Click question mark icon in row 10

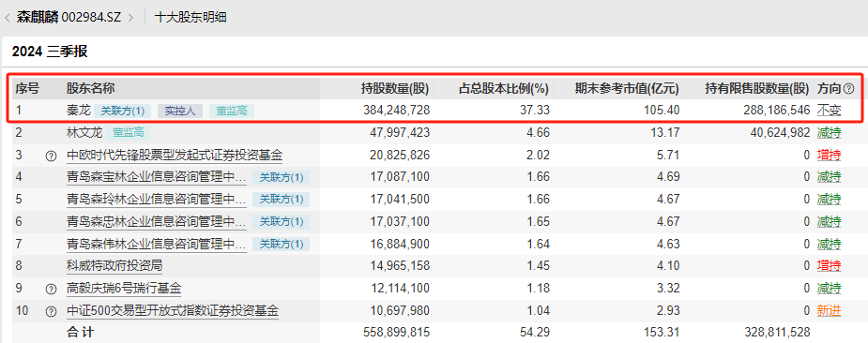pos(51,311)
